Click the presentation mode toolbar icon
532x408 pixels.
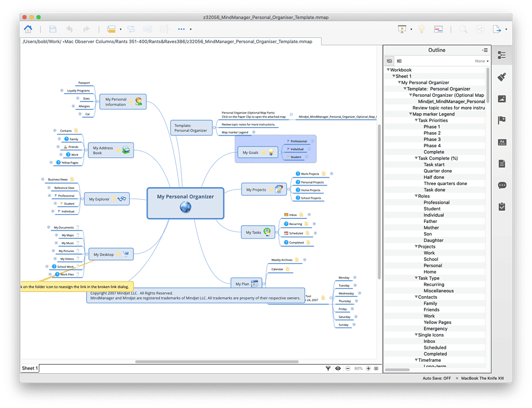coord(401,29)
